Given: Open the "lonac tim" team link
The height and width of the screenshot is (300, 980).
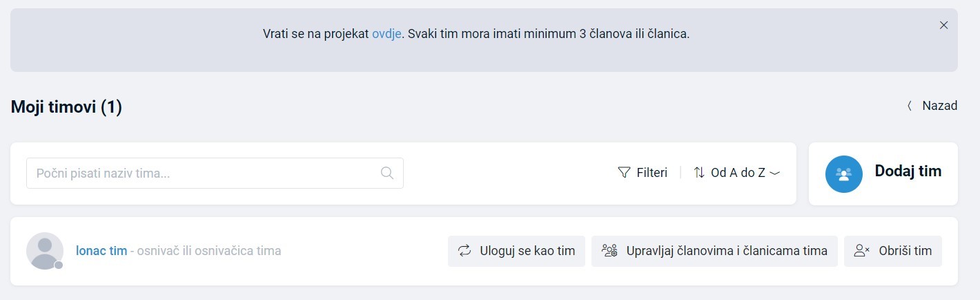Looking at the screenshot, I should pyautogui.click(x=101, y=251).
